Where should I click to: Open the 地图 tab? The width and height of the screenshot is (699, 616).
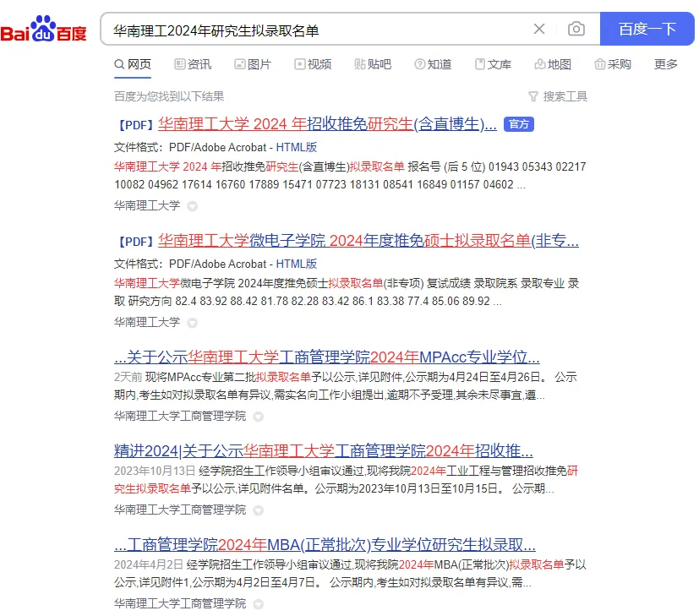pos(553,64)
